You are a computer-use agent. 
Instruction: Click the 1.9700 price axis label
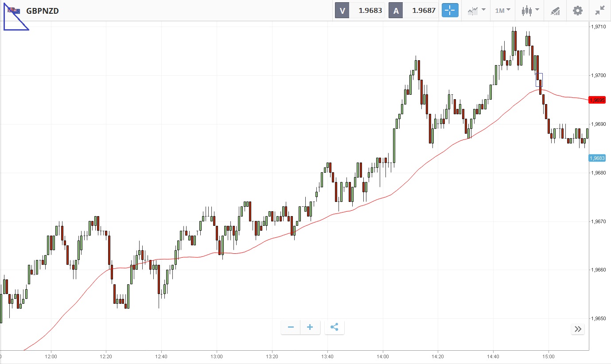(599, 75)
